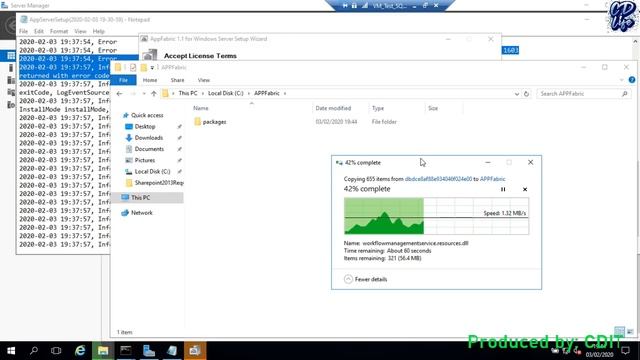Viewport: 640px width, 360px height.
Task: Open Notepad File menu
Action: pos(23,31)
